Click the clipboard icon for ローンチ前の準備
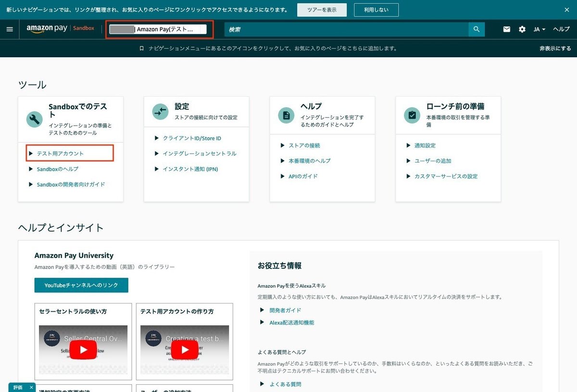This screenshot has height=392, width=577. pos(413,115)
